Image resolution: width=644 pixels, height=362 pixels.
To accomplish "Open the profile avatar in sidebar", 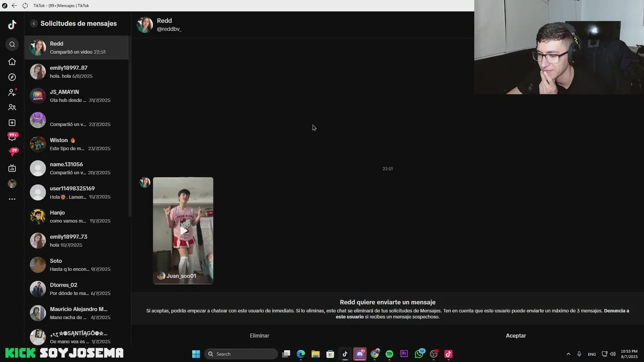I will click(x=12, y=184).
